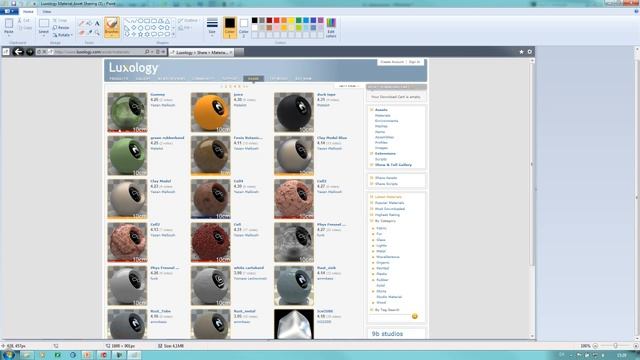Image resolution: width=640 pixels, height=360 pixels.
Task: Click the Paste clipboard icon
Action: [x=9, y=24]
